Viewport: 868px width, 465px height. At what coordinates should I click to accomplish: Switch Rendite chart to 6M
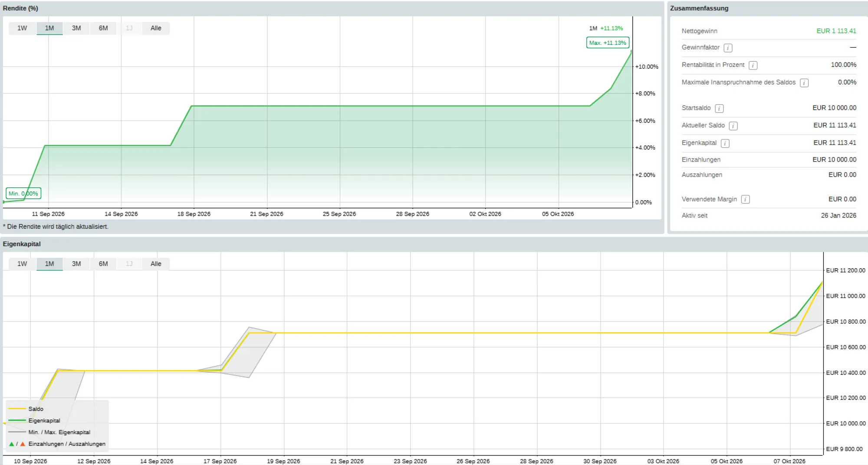click(103, 28)
